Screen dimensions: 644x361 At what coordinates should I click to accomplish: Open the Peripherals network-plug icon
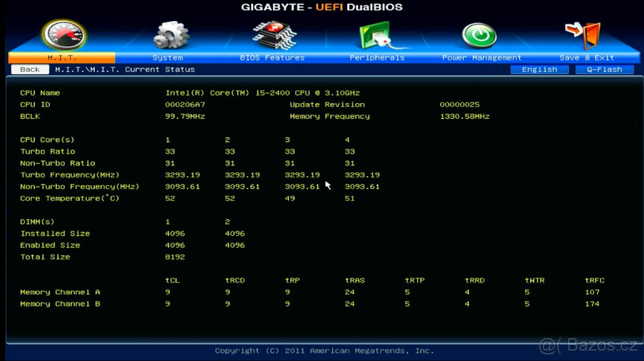click(376, 34)
